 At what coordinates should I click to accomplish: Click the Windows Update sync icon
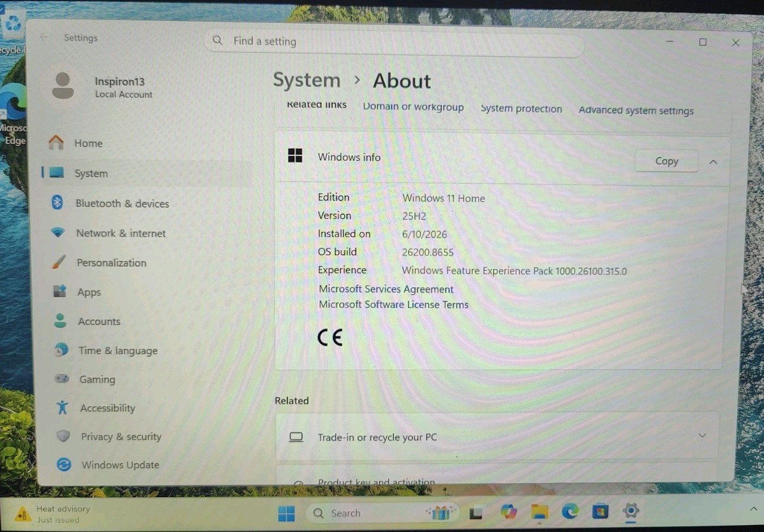tap(64, 465)
